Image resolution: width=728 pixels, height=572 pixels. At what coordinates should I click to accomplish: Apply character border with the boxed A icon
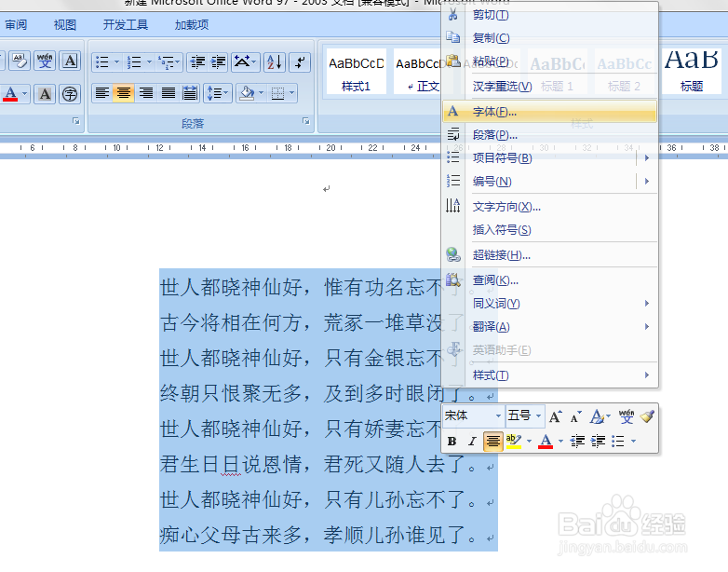click(70, 61)
